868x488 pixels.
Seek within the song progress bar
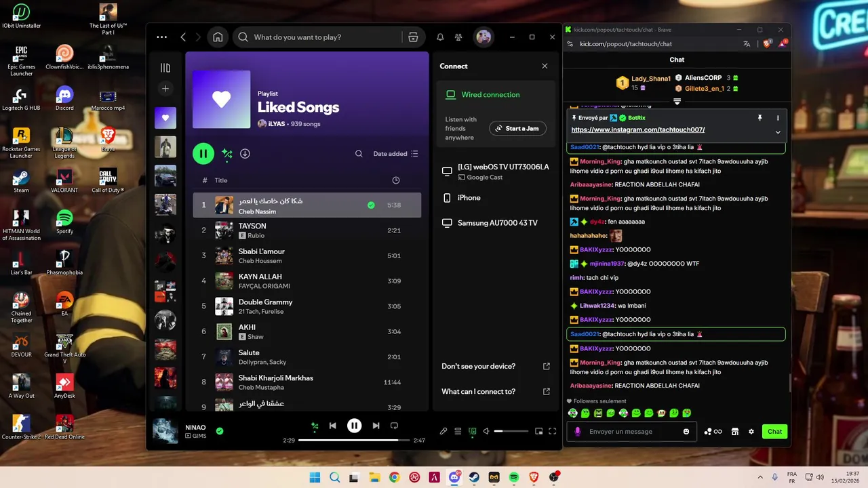pos(354,441)
